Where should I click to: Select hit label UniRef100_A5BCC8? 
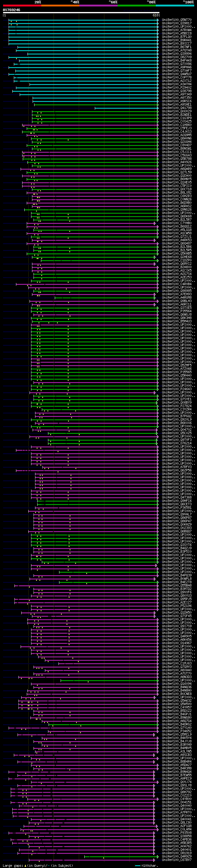[177, 33]
